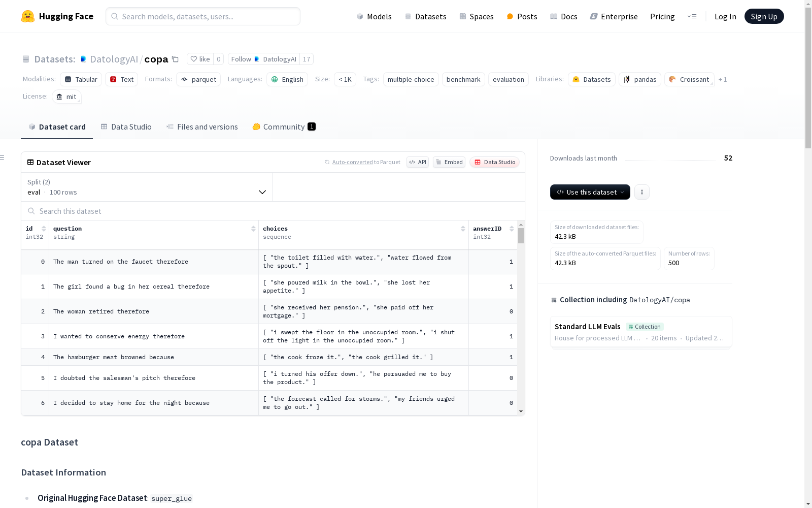Select the parquet format tag
The image size is (812, 508).
(x=198, y=79)
